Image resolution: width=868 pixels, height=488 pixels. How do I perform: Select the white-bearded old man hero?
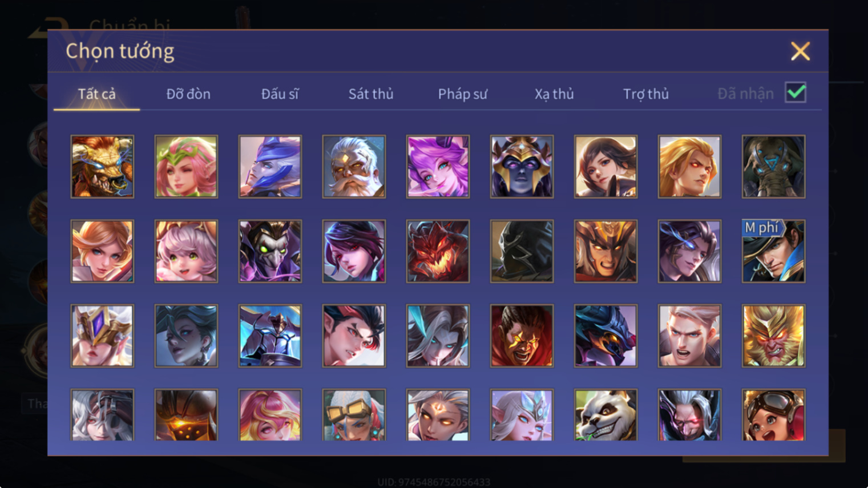[354, 167]
